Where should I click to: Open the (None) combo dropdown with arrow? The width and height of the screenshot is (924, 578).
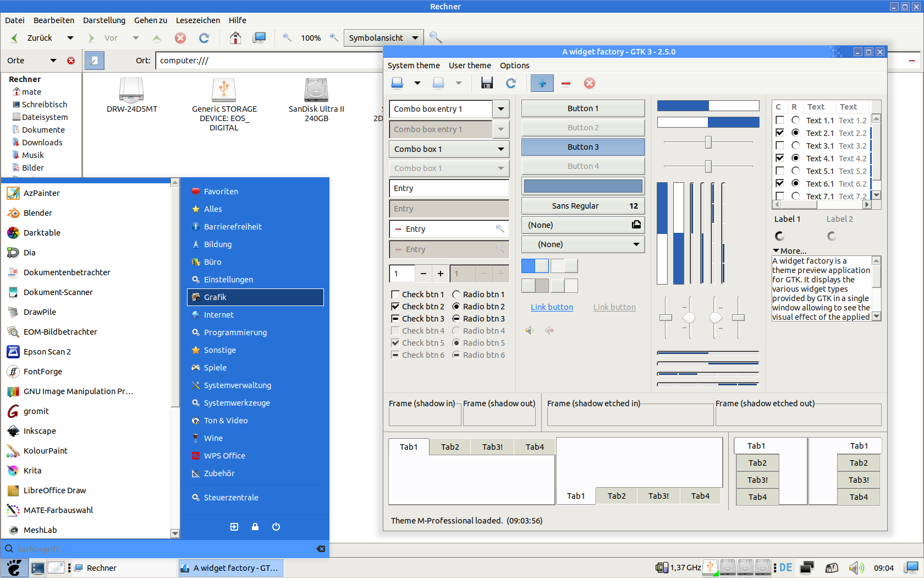pos(583,244)
